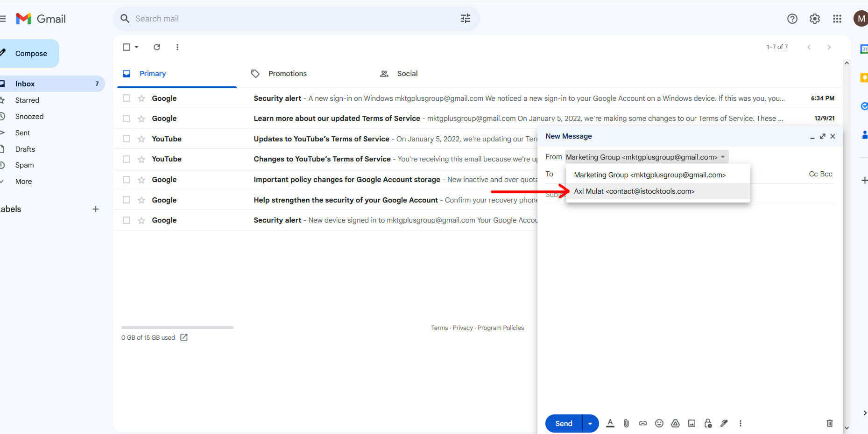
Task: Open More options in compose toolbar
Action: (x=740, y=423)
